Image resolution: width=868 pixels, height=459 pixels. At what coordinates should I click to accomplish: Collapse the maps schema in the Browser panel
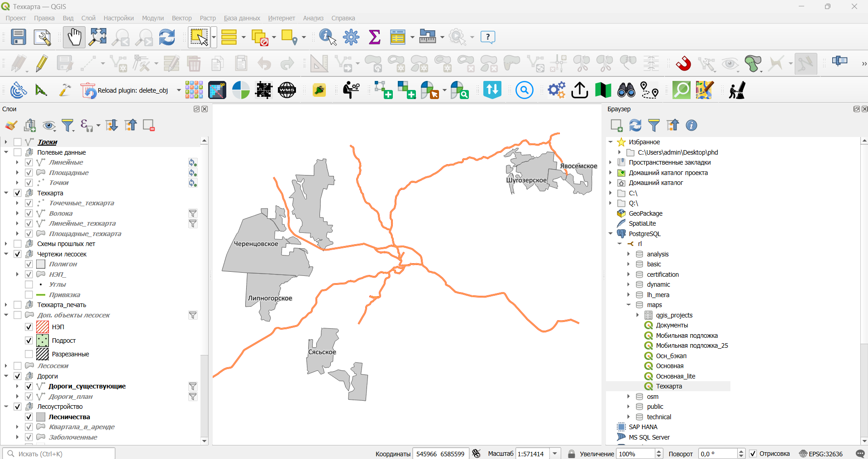(629, 305)
